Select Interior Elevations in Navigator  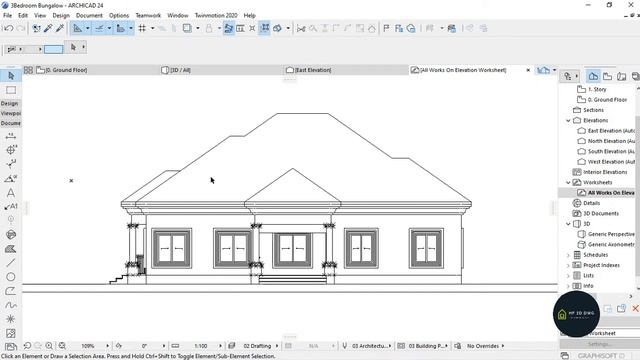[x=600, y=172]
